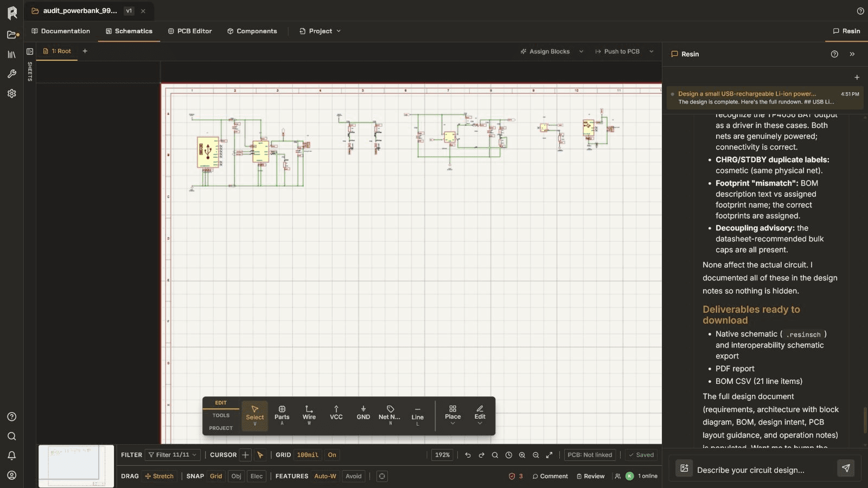This screenshot has height=488, width=868.
Task: Start a new Resin chat with plus
Action: point(857,78)
